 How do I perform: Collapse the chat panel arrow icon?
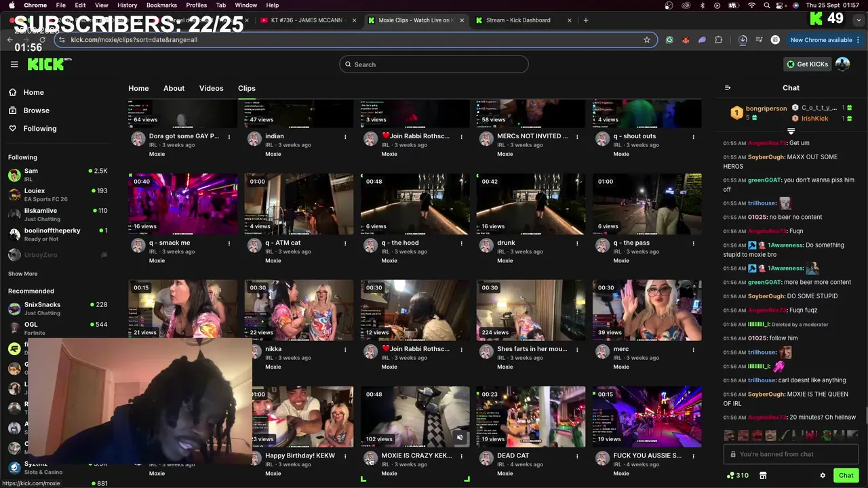pos(728,88)
